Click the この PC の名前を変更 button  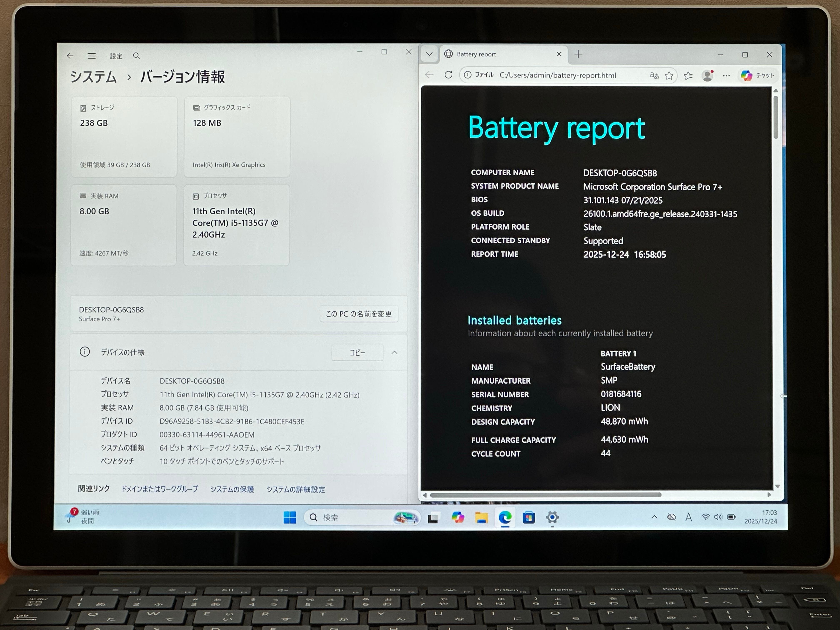coord(359,314)
